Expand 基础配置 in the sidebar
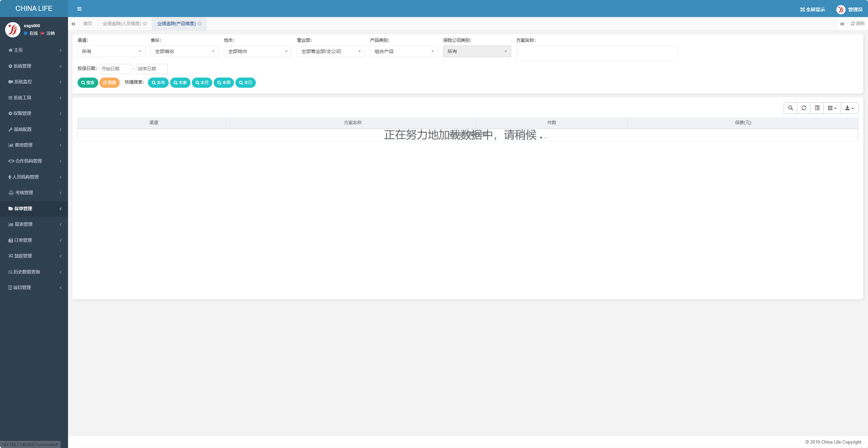Image resolution: width=868 pixels, height=448 pixels. tap(34, 129)
